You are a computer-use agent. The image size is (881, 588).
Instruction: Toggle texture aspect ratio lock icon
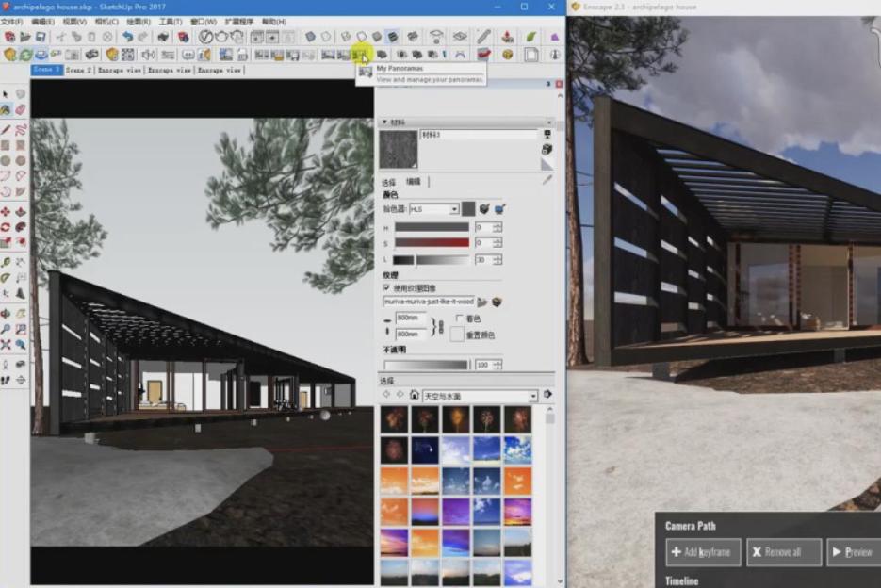click(434, 327)
